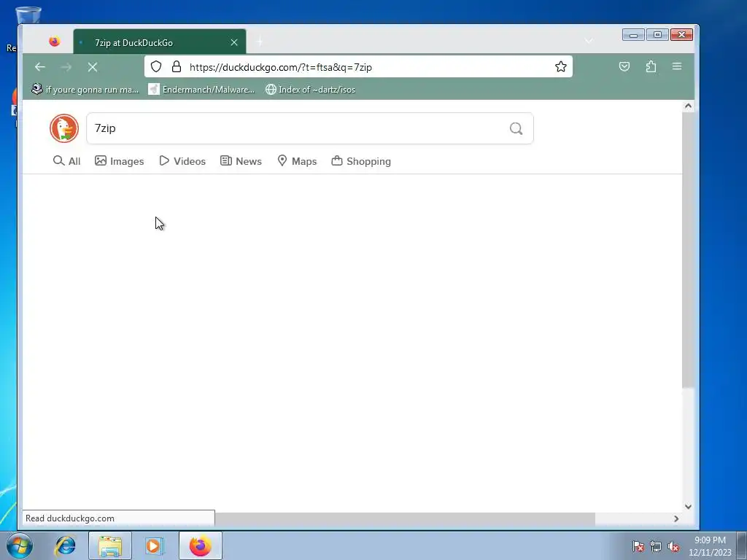Open the tracking protection shield icon

(x=156, y=66)
